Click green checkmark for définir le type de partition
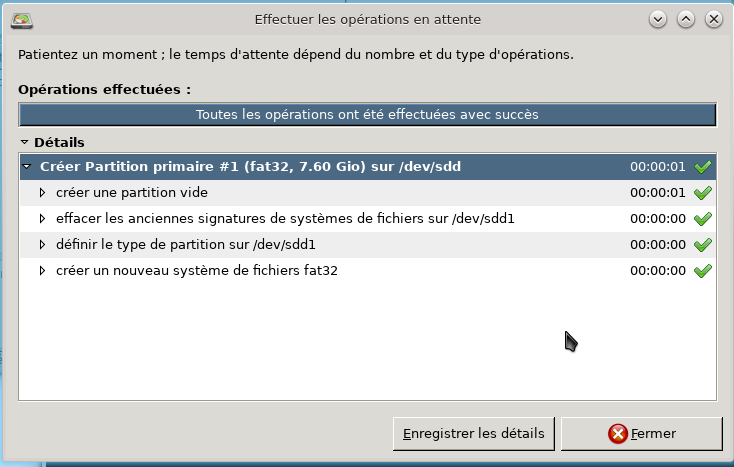Screen dimensions: 734x467 (702, 245)
